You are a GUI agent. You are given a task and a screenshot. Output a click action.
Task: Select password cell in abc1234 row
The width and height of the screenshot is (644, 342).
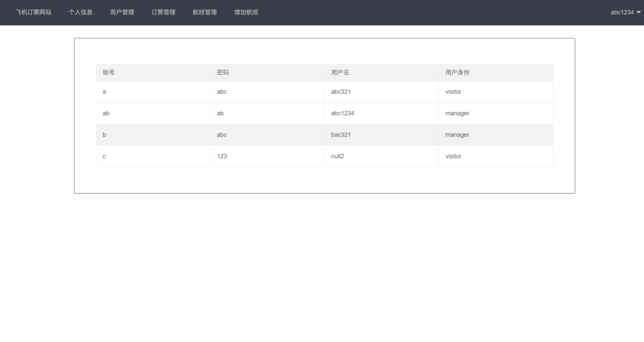pyautogui.click(x=267, y=113)
